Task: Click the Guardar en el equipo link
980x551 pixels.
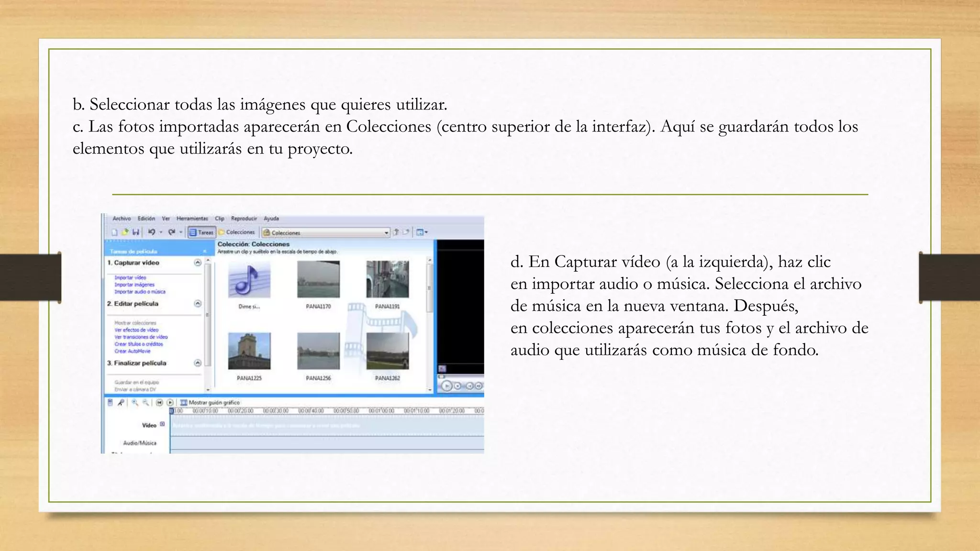Action: [136, 382]
